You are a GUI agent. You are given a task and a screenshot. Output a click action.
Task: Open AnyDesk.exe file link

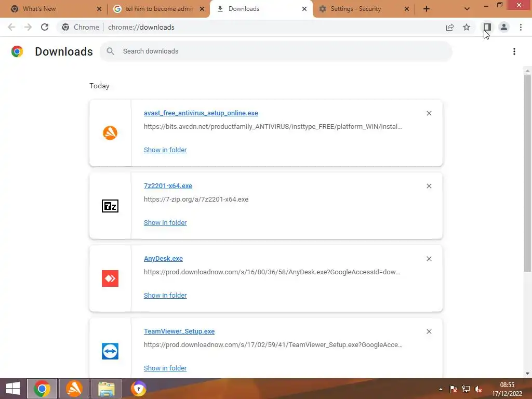(163, 259)
